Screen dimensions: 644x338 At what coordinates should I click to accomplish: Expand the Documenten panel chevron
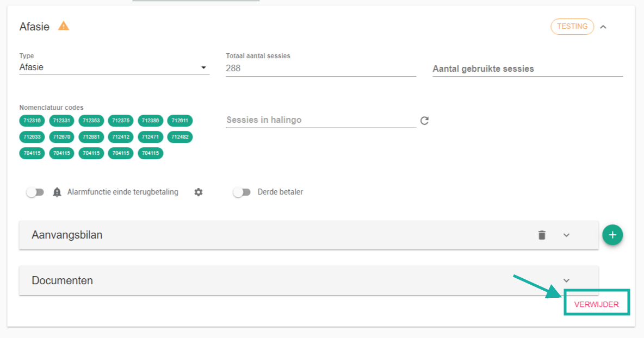coord(566,280)
